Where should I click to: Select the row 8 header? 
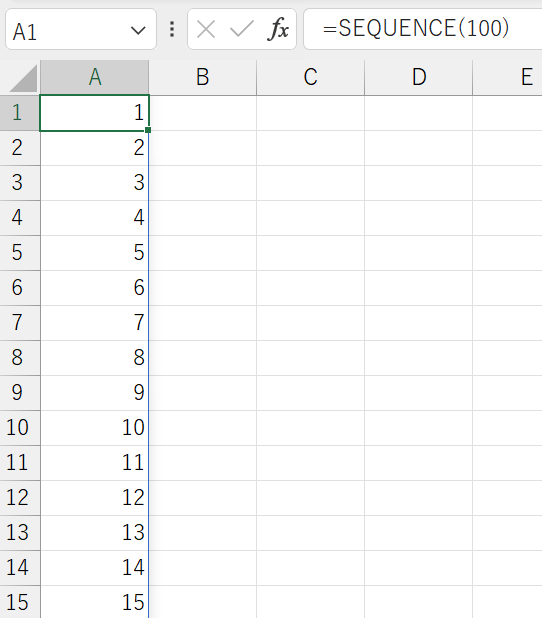tap(20, 358)
